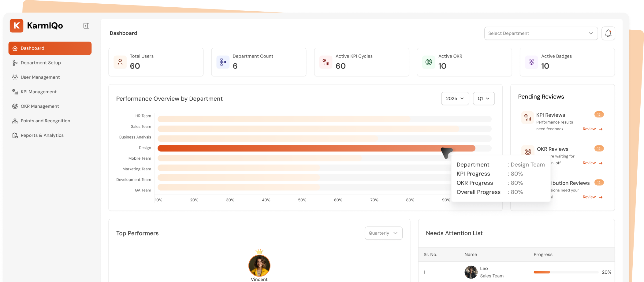Collapse the sidebar with the panel toggle icon
The height and width of the screenshot is (282, 644).
pos(86,26)
